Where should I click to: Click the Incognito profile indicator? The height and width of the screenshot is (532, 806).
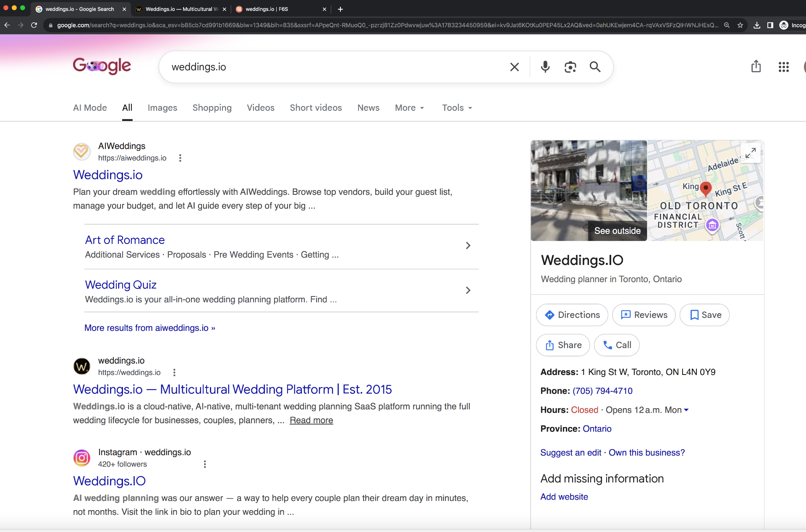(x=793, y=25)
